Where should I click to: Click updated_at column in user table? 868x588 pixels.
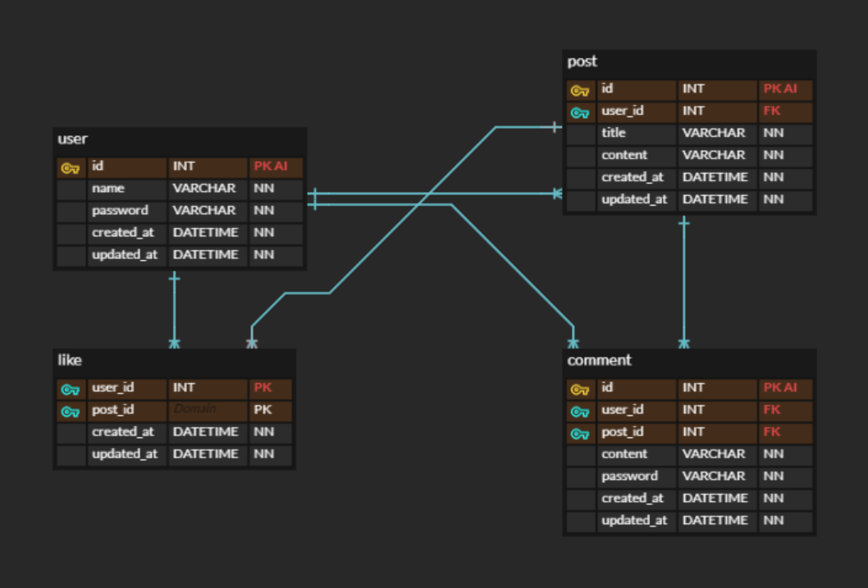pyautogui.click(x=125, y=255)
